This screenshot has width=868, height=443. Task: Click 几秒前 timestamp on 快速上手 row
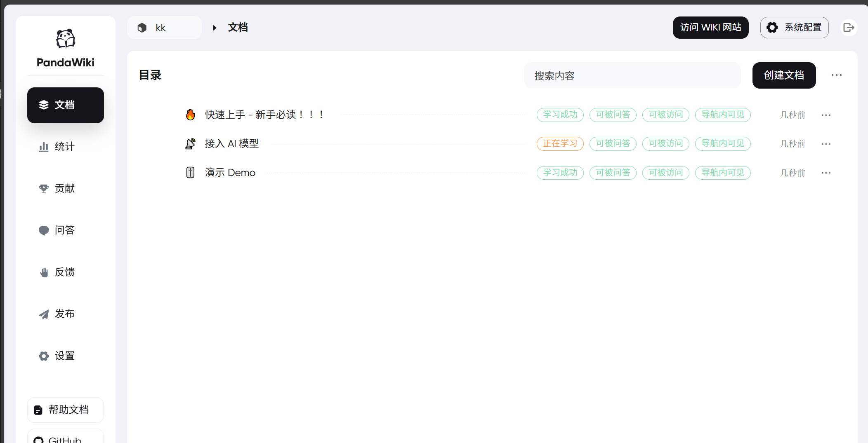pyautogui.click(x=793, y=115)
